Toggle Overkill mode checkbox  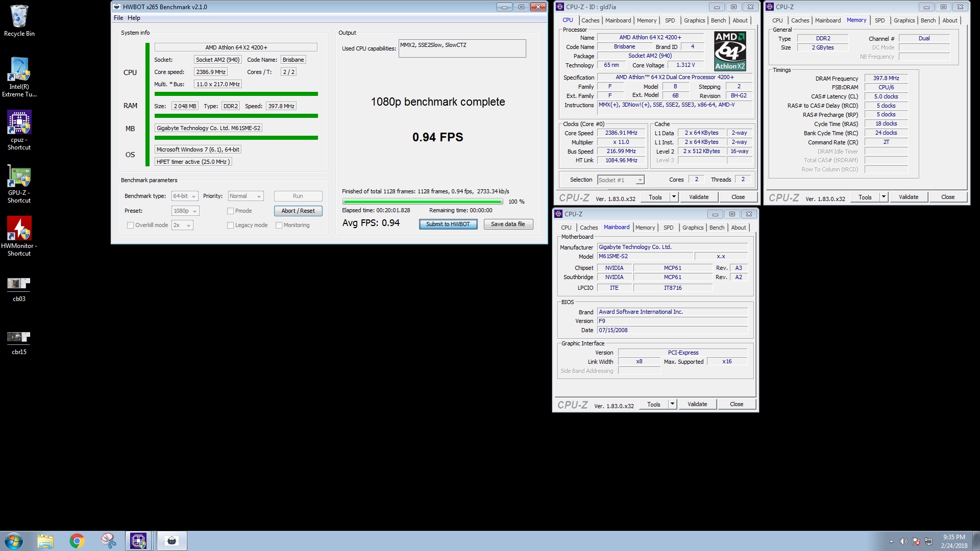130,225
